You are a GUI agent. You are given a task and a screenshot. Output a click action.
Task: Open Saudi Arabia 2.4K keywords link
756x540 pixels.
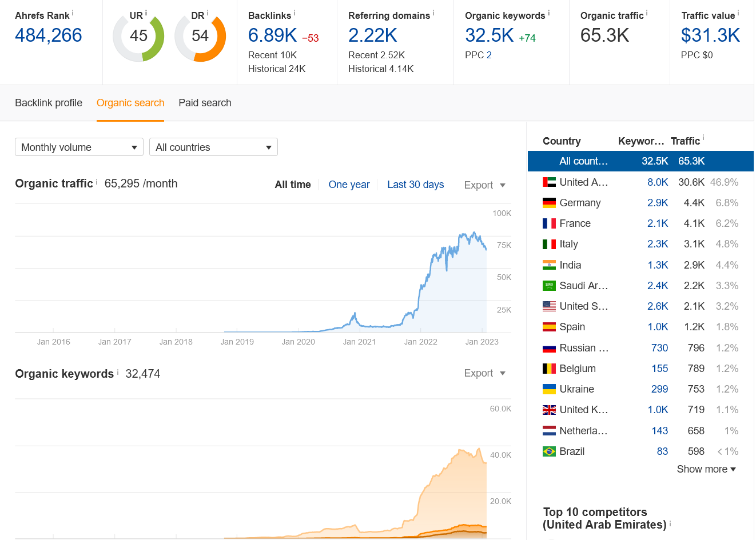[x=658, y=286]
